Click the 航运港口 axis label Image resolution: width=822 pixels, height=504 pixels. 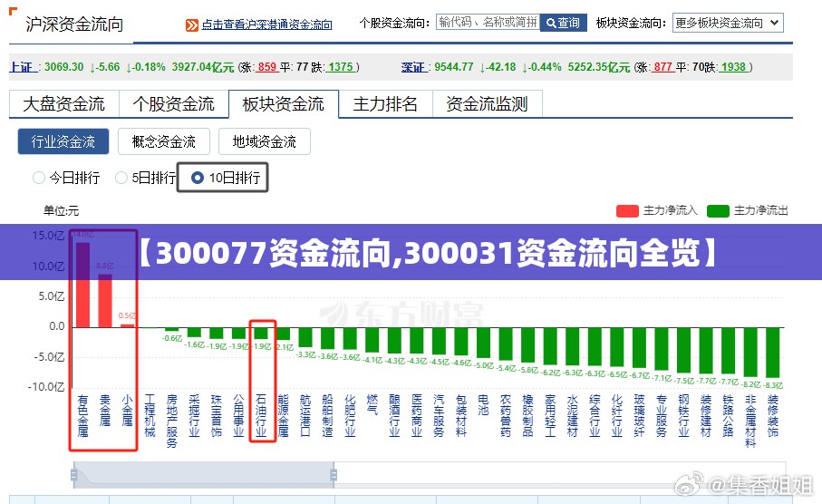pyautogui.click(x=305, y=416)
